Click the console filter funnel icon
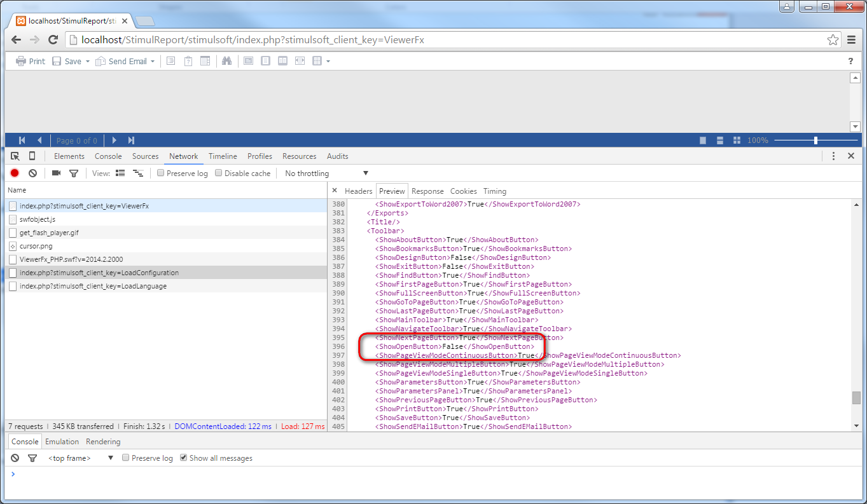The height and width of the screenshot is (504, 867). point(32,458)
